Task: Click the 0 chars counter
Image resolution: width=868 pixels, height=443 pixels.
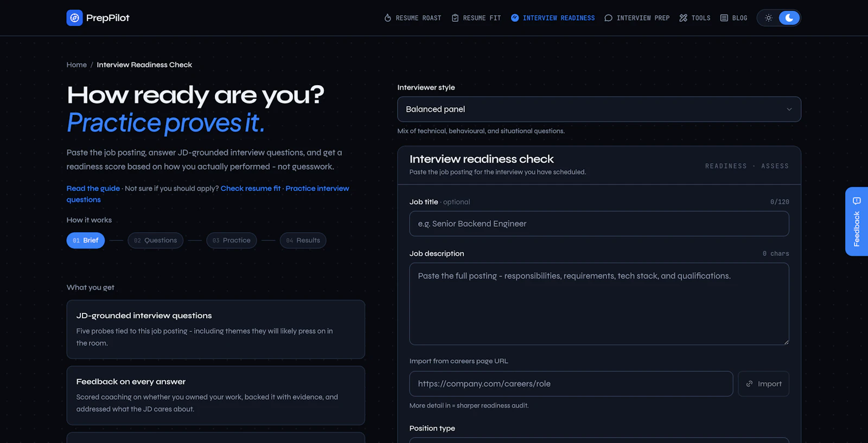Action: click(x=776, y=253)
